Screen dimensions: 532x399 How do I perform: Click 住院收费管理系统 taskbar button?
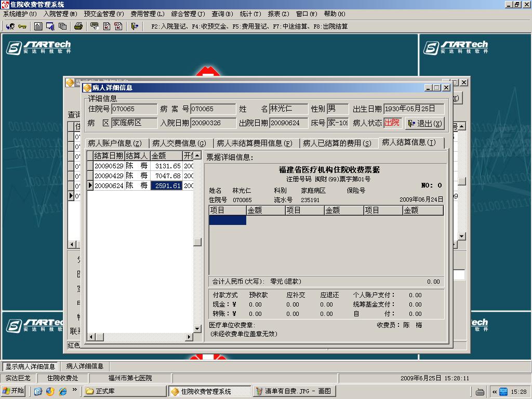tap(210, 391)
